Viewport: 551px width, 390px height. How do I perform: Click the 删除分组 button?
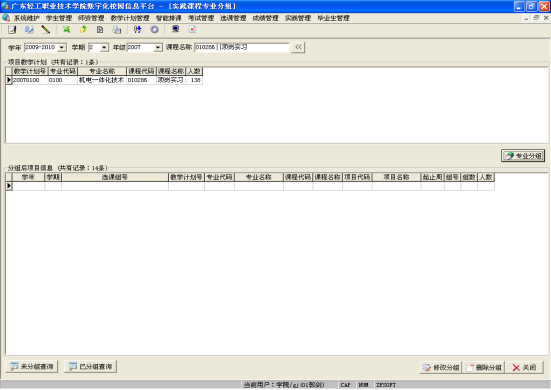tap(484, 368)
